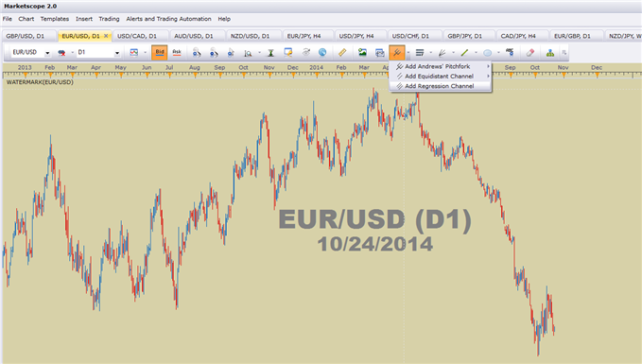Click the orange marker under Aug on timeline

195,76
